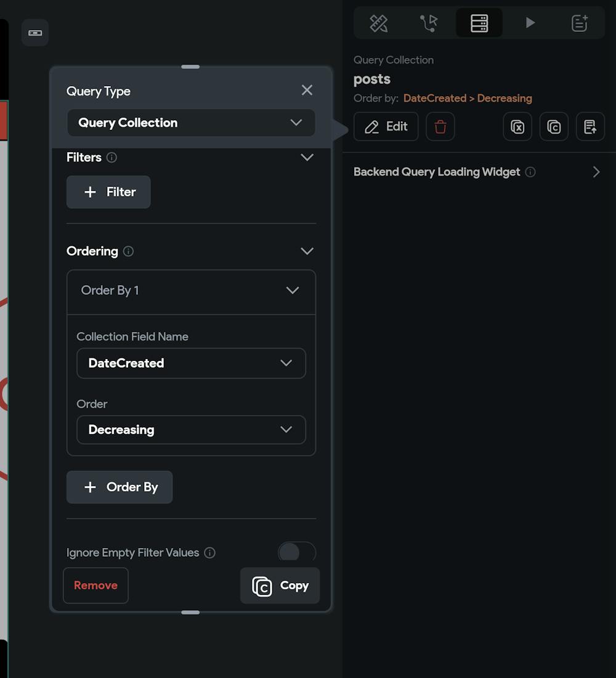
Task: Open the widget properties design tab
Action: (x=378, y=23)
